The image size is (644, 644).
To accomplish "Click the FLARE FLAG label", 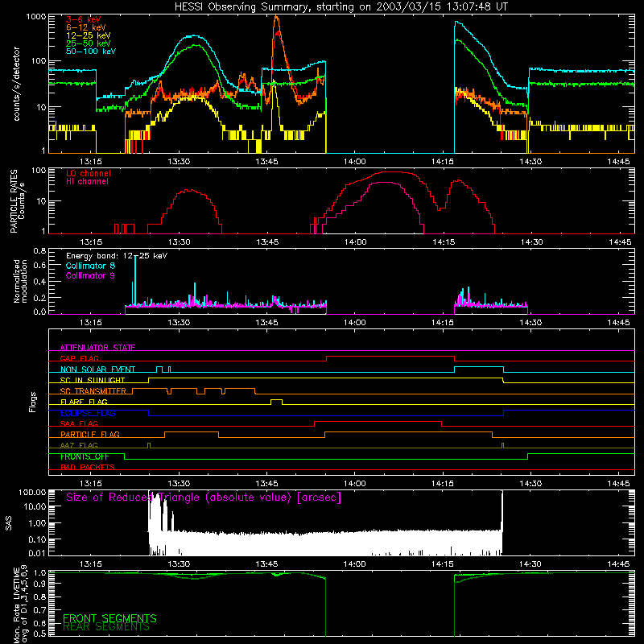I will [84, 402].
